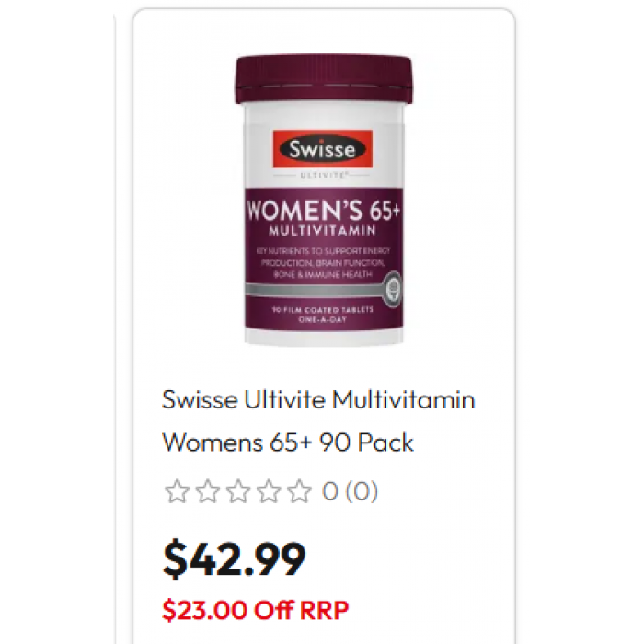This screenshot has height=644, width=644.
Task: Click the 'WOMEN'S 65+' heading on the label
Action: 324,211
